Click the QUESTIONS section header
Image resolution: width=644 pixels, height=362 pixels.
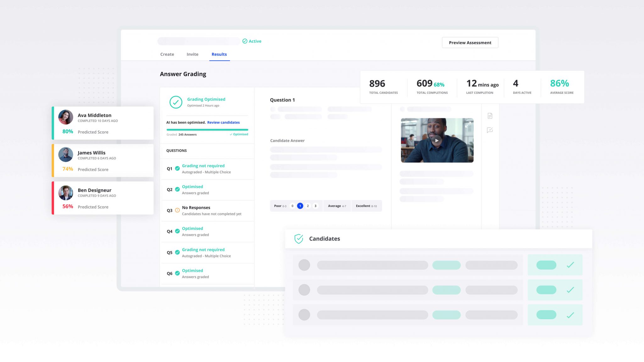(176, 151)
